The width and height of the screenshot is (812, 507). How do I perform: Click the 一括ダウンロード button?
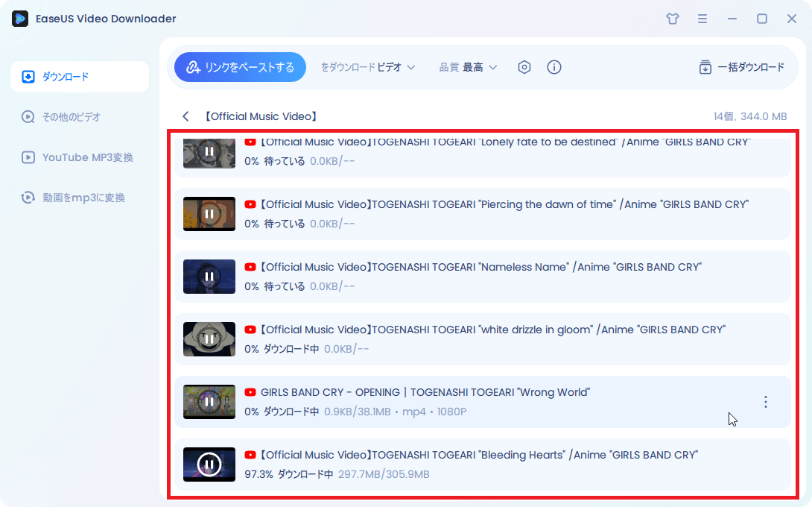(741, 67)
